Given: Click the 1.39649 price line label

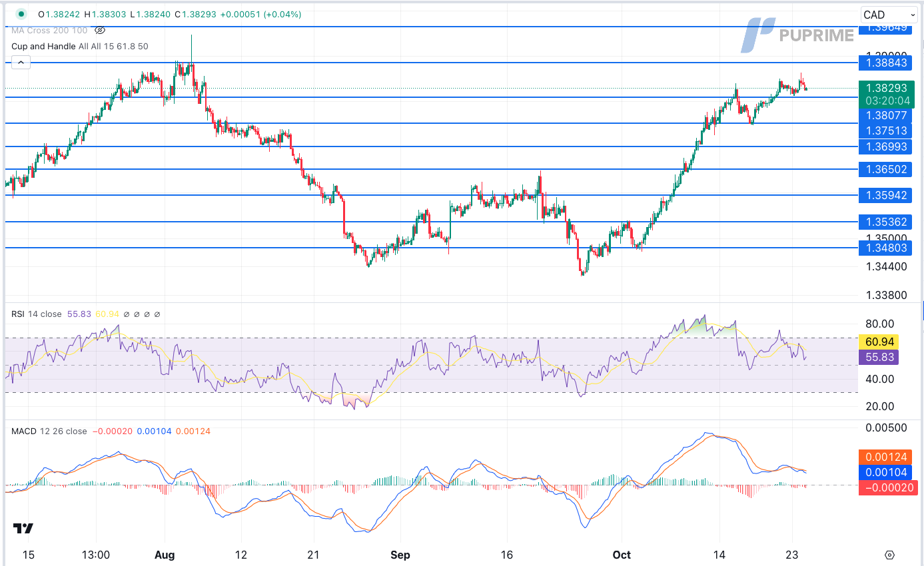Looking at the screenshot, I should pos(885,27).
